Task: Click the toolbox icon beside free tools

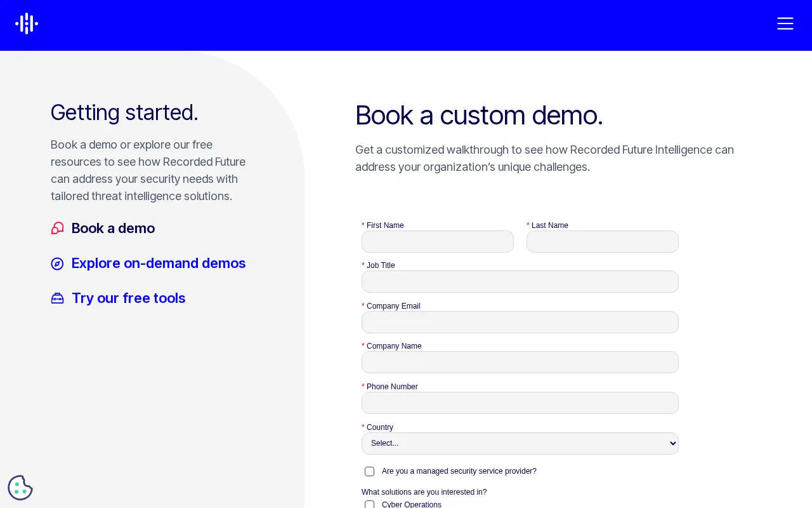Action: click(x=58, y=298)
